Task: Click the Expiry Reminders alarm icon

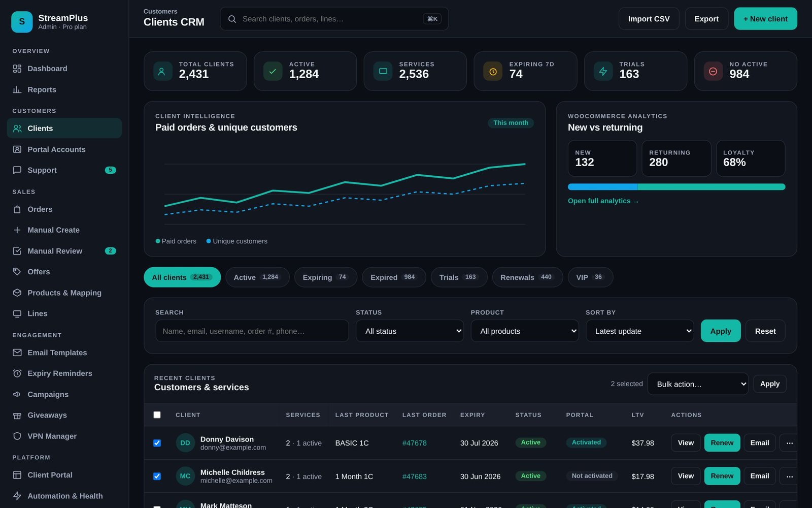Action: 17,373
